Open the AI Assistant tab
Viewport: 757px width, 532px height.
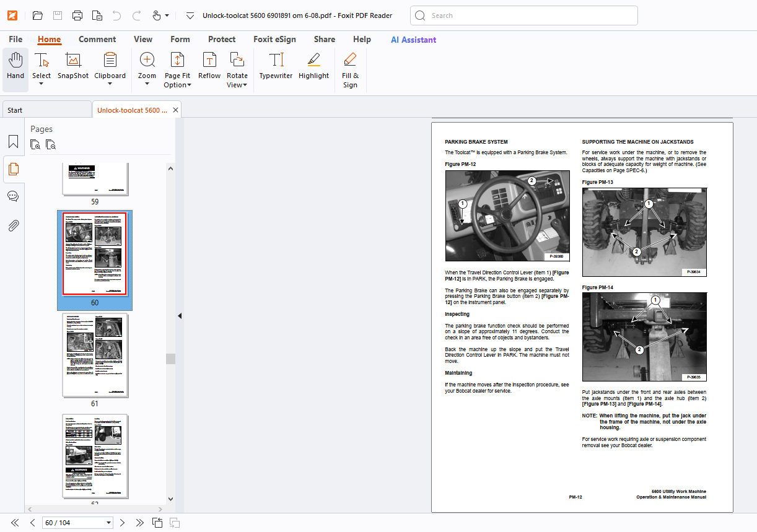[413, 40]
